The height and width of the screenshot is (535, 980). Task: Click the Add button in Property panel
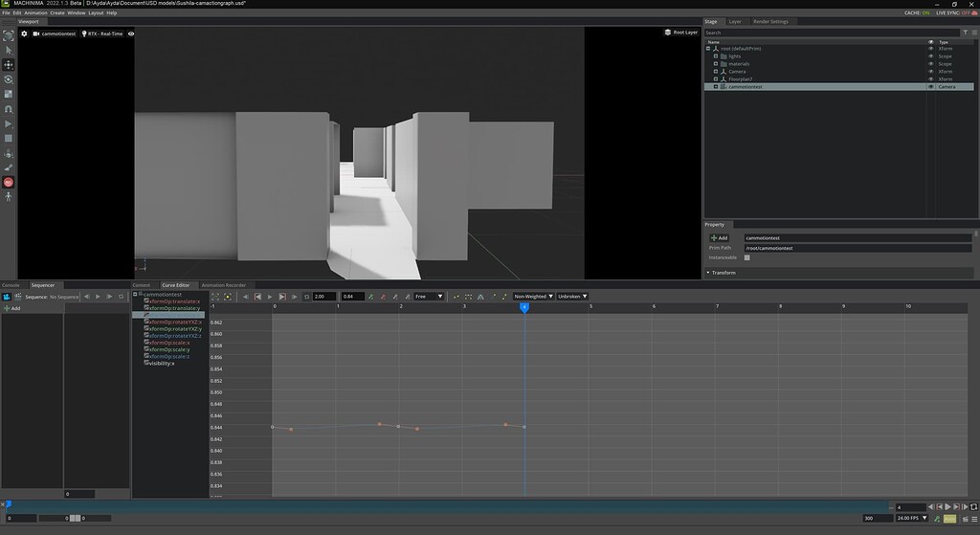tap(719, 237)
